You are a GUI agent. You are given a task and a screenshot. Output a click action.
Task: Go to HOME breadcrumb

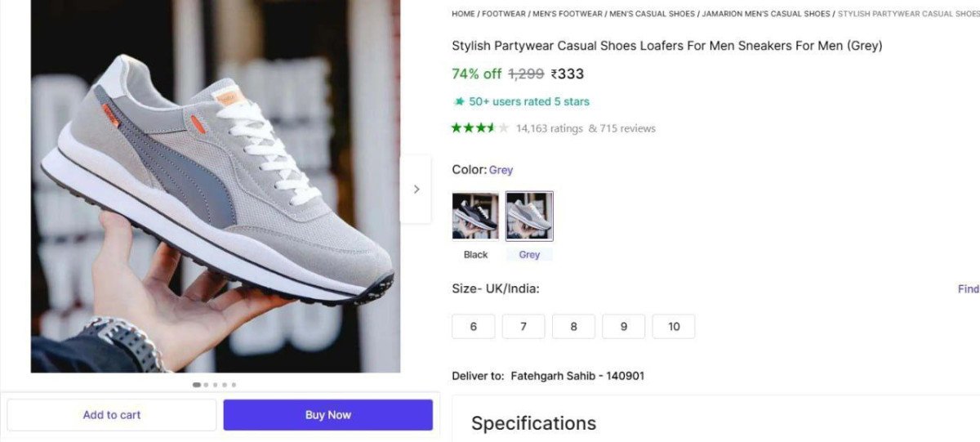coord(463,14)
